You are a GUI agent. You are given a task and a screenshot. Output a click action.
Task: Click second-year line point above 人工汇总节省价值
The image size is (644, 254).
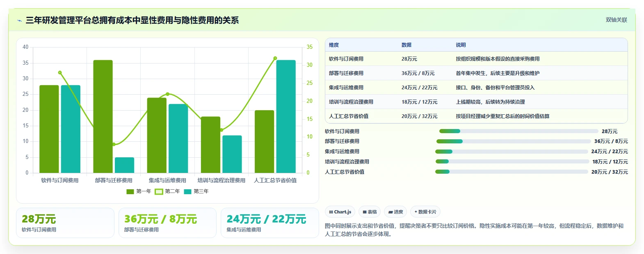point(275,58)
